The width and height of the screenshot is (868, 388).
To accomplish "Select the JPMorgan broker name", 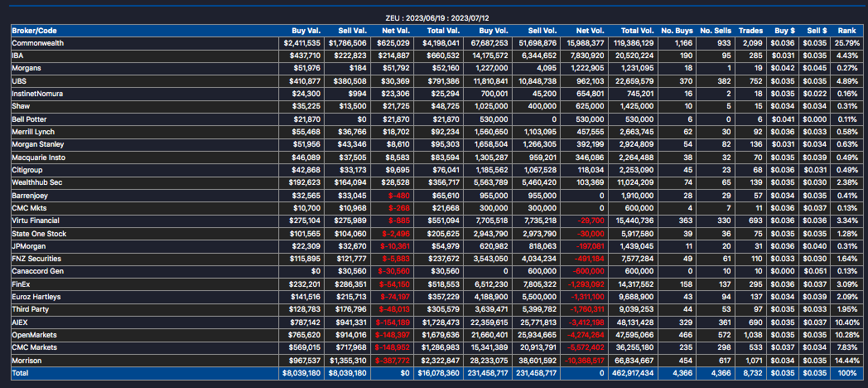I will pos(29,246).
